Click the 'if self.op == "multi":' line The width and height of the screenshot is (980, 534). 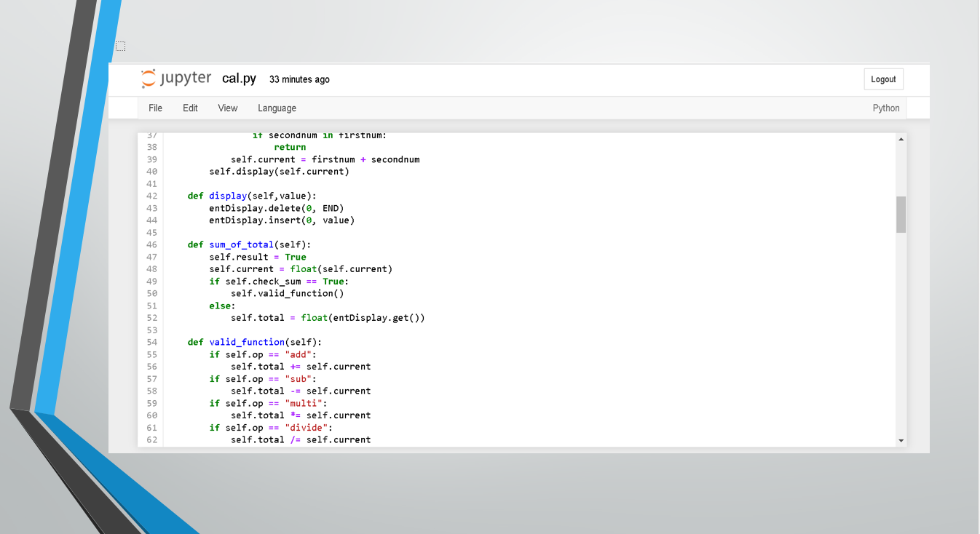[269, 403]
